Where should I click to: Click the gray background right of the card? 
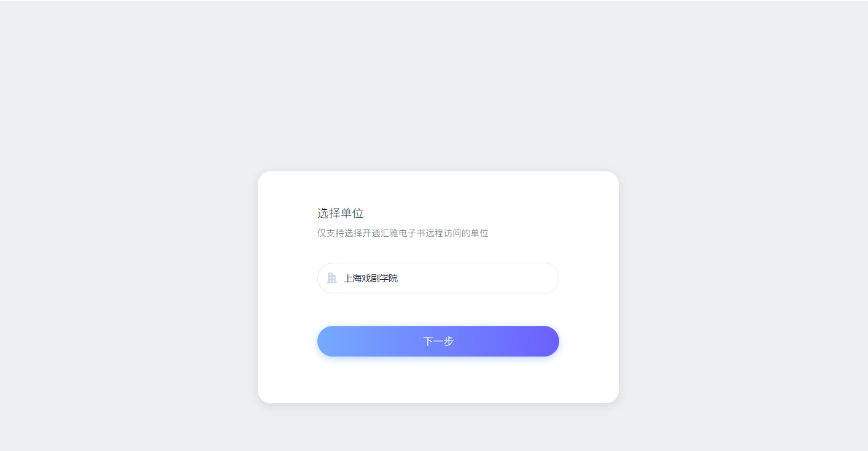[743, 287]
